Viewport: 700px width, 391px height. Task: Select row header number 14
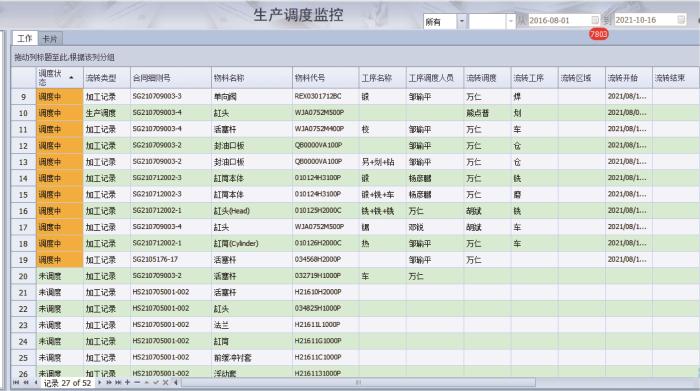pyautogui.click(x=23, y=179)
